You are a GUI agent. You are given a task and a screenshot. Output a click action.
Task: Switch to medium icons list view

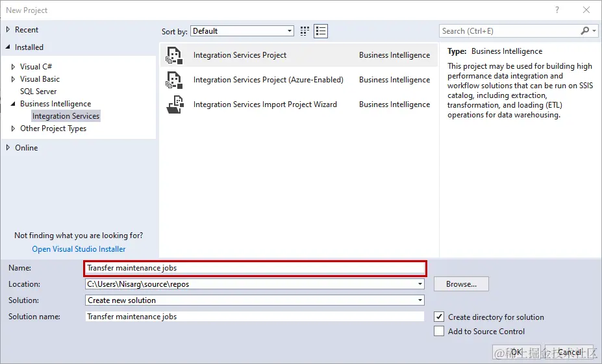pyautogui.click(x=321, y=31)
